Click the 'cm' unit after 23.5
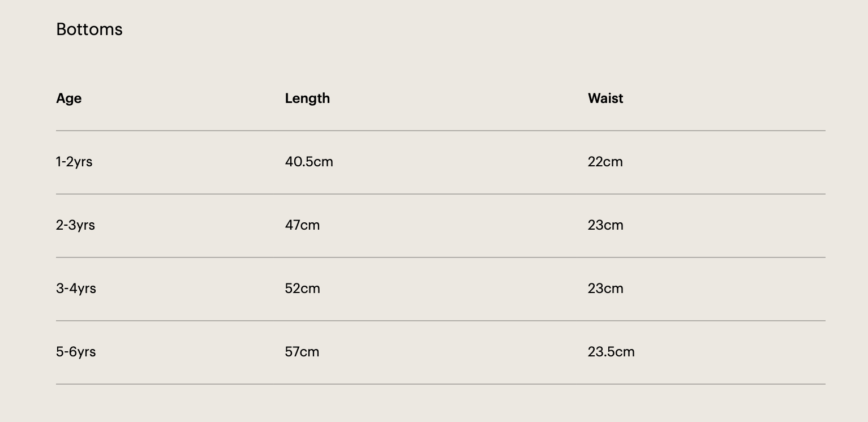This screenshot has height=422, width=868. (625, 352)
